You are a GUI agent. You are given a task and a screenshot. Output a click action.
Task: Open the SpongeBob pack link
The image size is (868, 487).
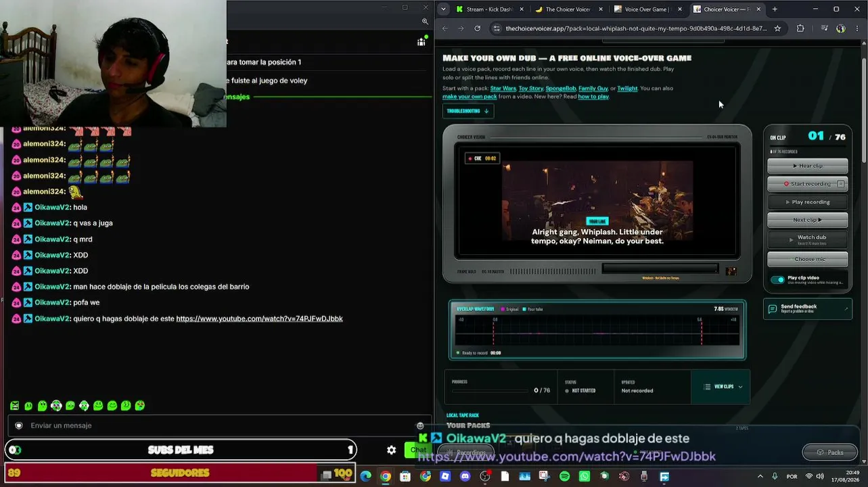coord(561,89)
